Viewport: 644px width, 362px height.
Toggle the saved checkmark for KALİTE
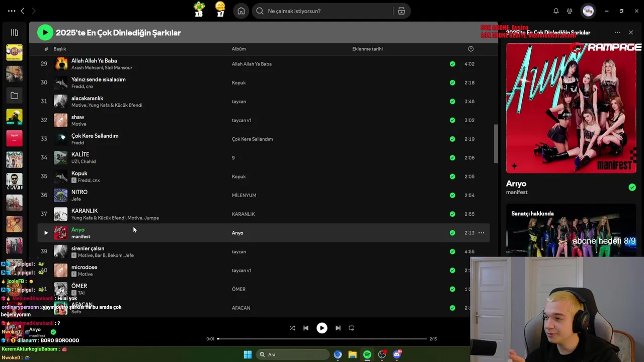point(452,158)
